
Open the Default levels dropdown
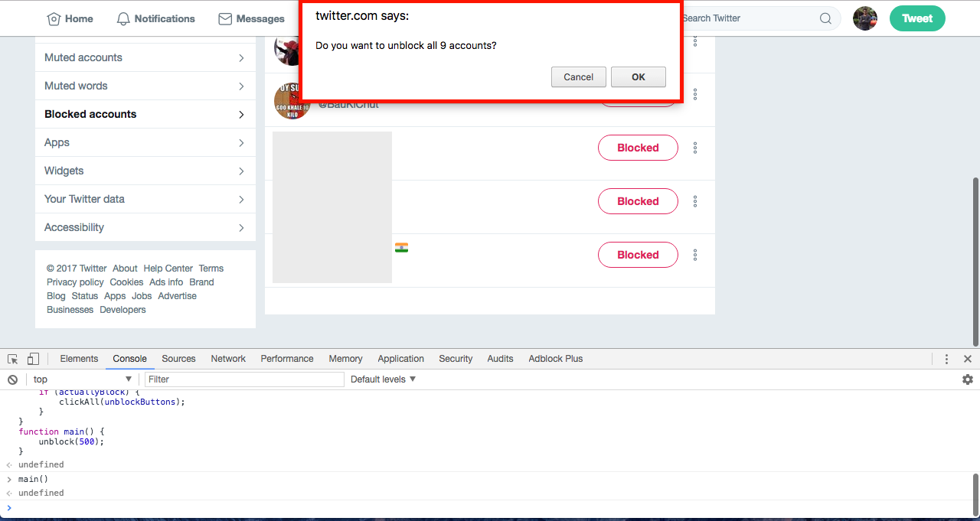[384, 379]
